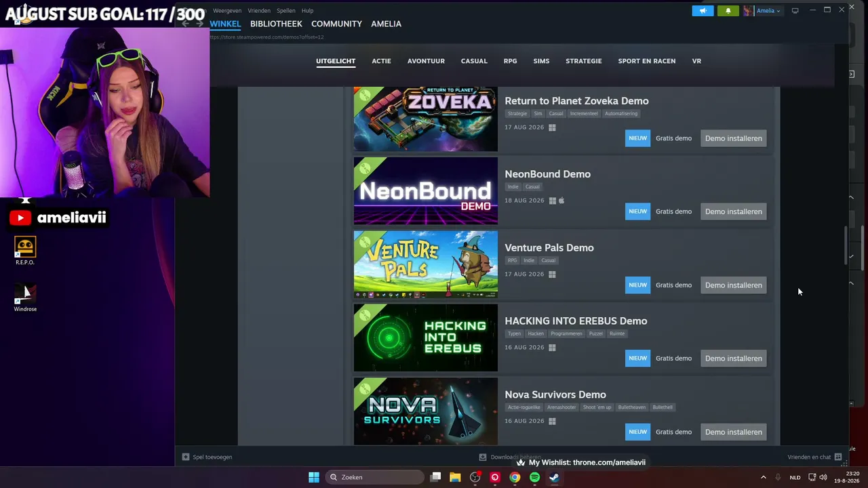
Task: Open the Steam announcements megaphone icon
Action: coord(703,11)
